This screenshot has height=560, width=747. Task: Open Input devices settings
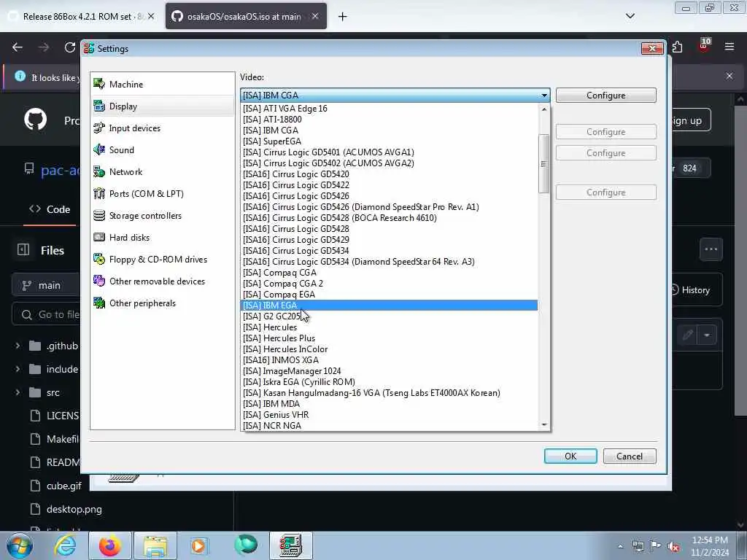point(163,128)
